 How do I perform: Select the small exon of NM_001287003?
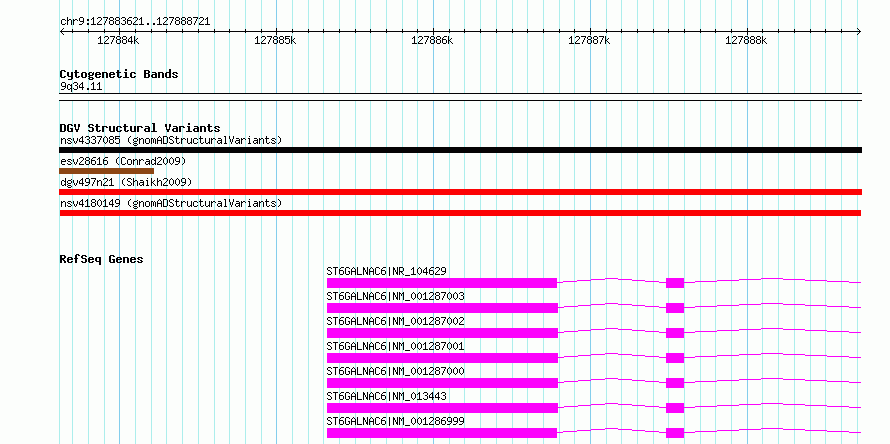pos(675,308)
